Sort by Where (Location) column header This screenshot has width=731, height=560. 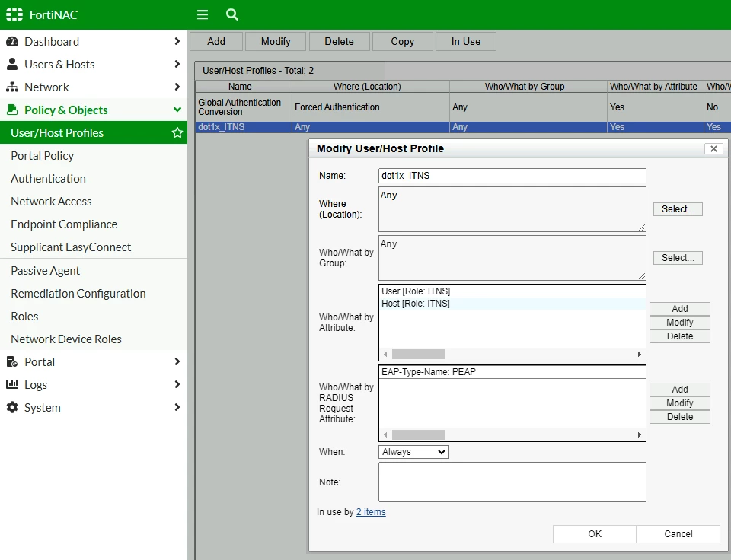[x=371, y=87]
